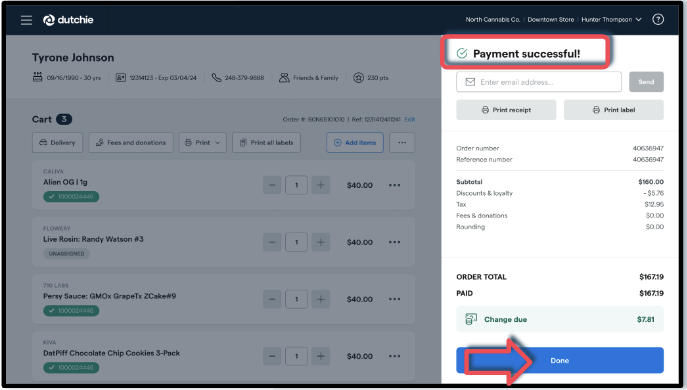Click Print all labels

tap(266, 142)
